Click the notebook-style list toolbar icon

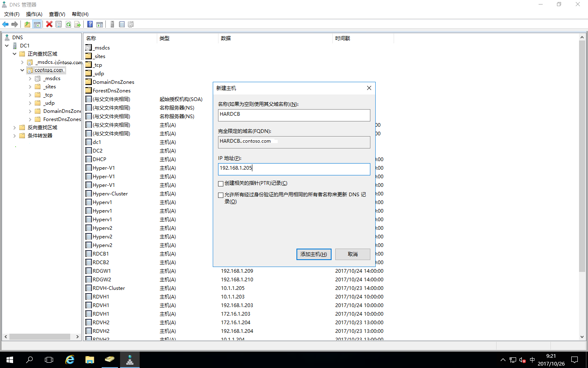click(122, 25)
